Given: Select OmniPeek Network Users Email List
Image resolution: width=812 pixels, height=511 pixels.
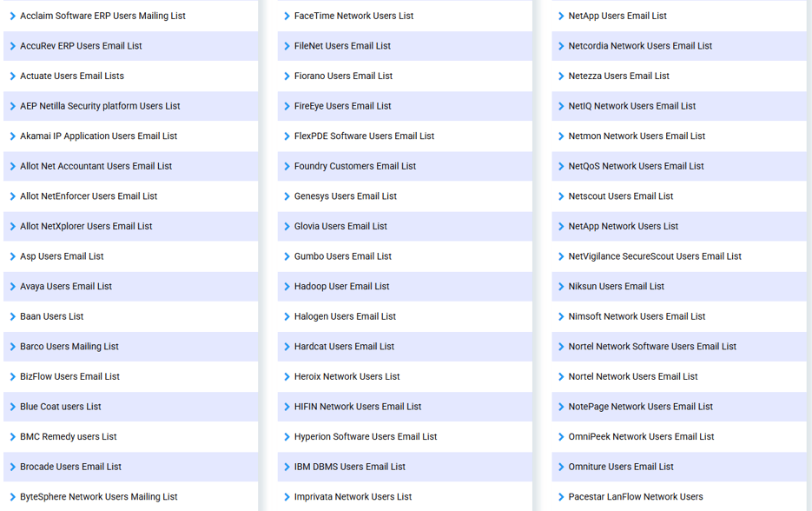Looking at the screenshot, I should (641, 437).
